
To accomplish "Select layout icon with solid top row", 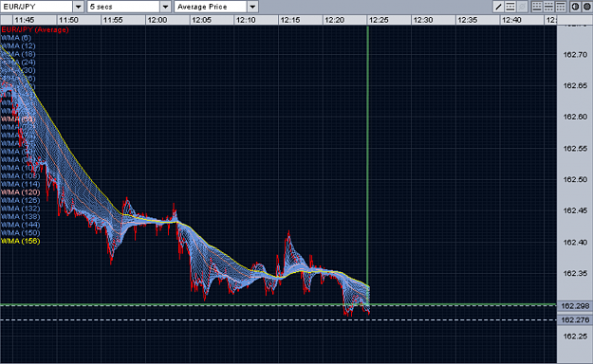I will (x=561, y=7).
